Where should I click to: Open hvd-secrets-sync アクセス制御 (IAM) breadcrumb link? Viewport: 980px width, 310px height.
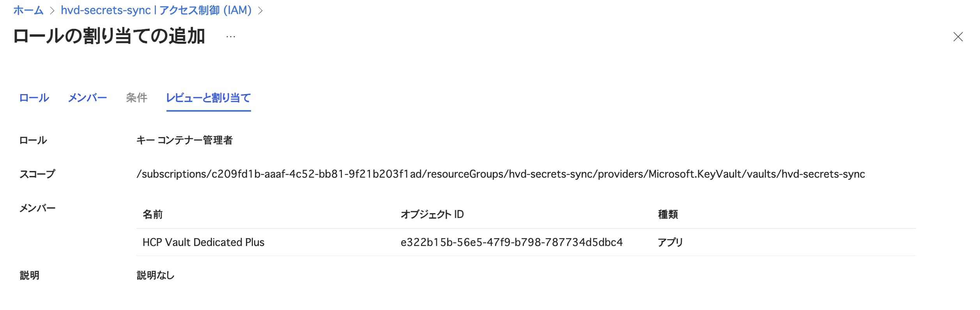tap(156, 10)
